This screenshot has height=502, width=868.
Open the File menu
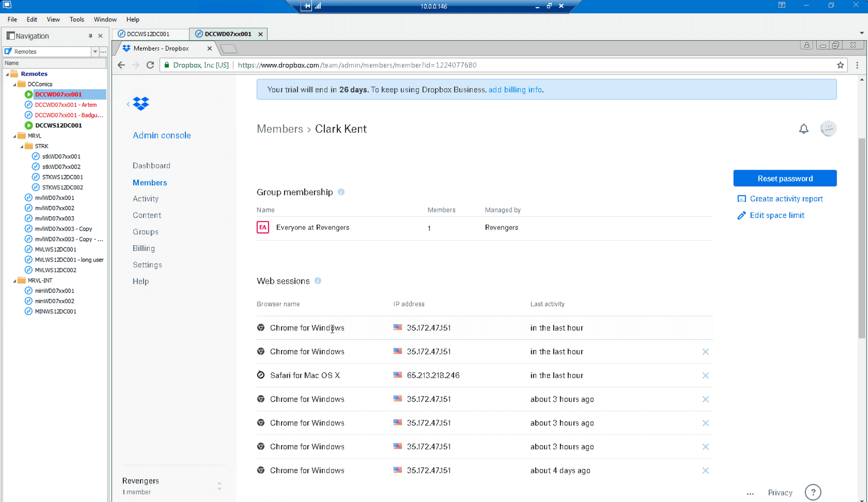(x=12, y=20)
